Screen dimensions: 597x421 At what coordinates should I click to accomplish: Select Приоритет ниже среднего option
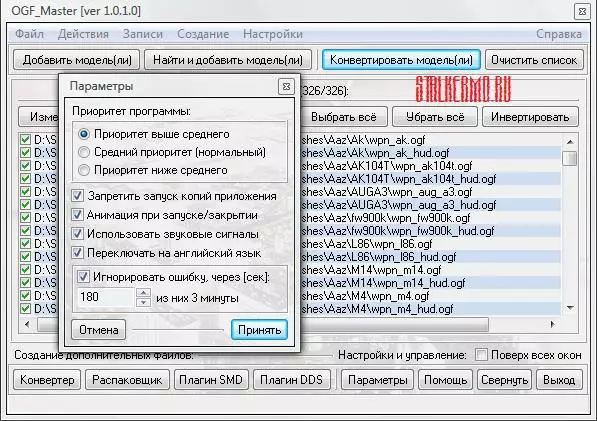click(x=84, y=170)
